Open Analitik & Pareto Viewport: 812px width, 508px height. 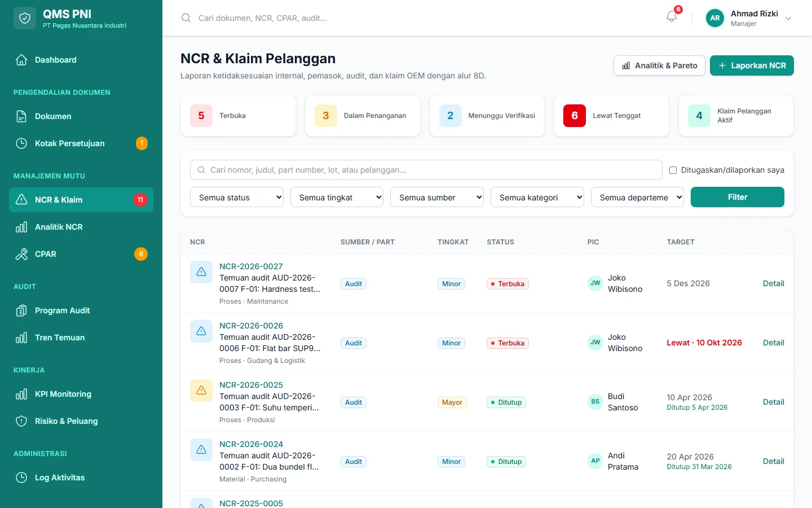[659, 65]
